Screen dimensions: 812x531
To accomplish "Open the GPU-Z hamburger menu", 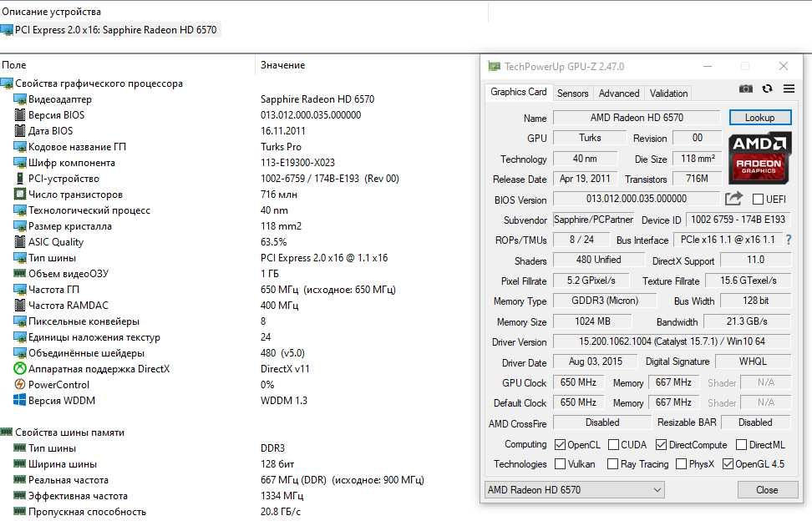I will pyautogui.click(x=789, y=89).
